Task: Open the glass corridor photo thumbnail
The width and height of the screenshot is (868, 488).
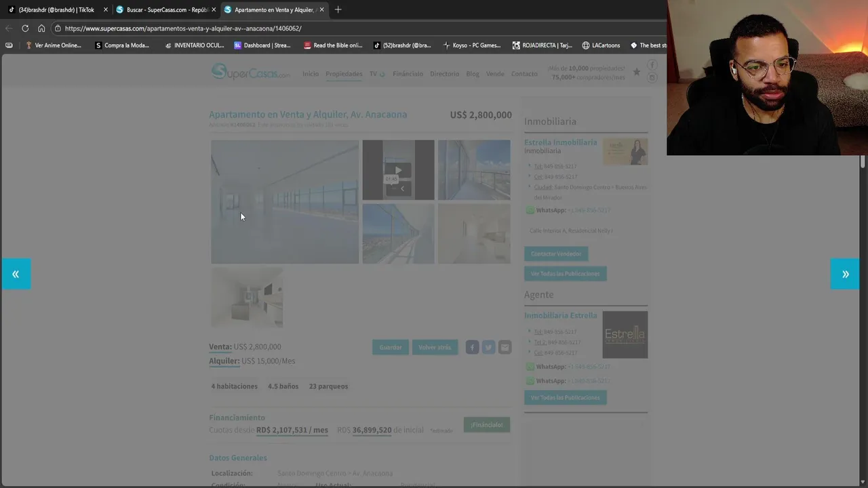Action: (398, 233)
